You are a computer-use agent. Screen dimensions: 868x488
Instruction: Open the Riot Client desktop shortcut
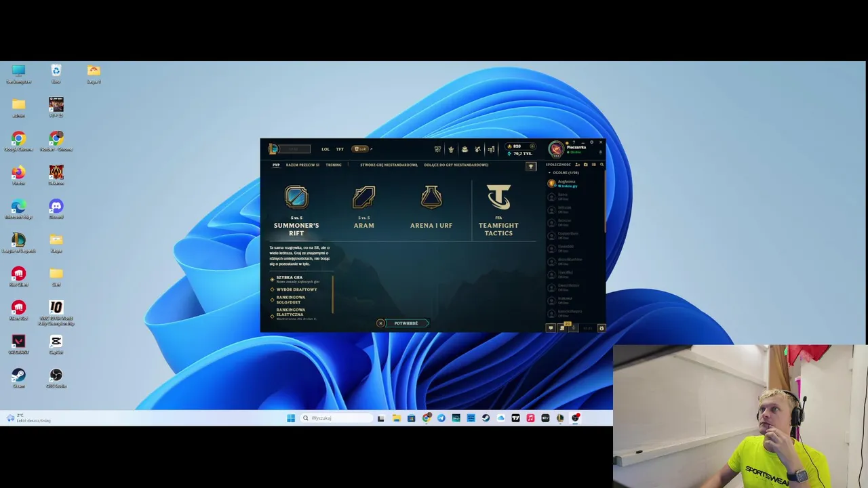18,277
